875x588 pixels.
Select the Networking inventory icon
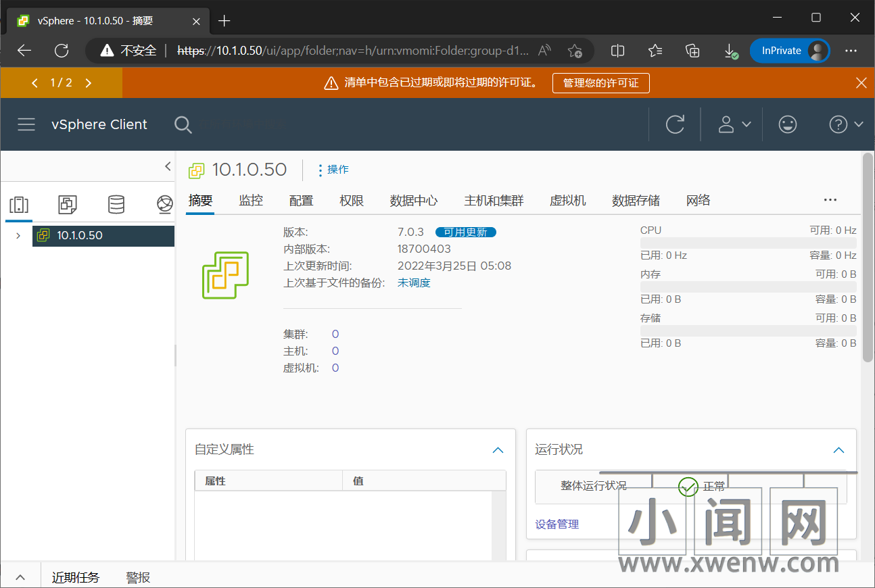click(x=165, y=204)
